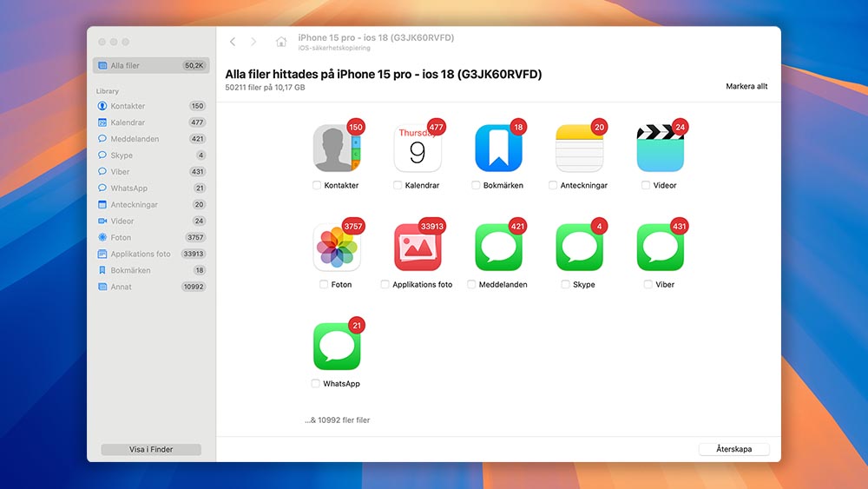This screenshot has width=868, height=489.
Task: Click the WhatsApp sidebar speech bubble icon
Action: click(x=102, y=188)
